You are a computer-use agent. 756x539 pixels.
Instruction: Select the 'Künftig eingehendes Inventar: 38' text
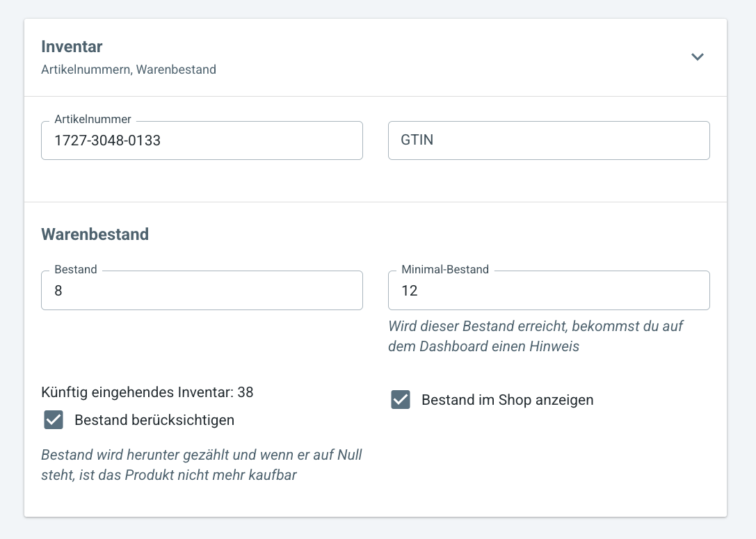(147, 392)
